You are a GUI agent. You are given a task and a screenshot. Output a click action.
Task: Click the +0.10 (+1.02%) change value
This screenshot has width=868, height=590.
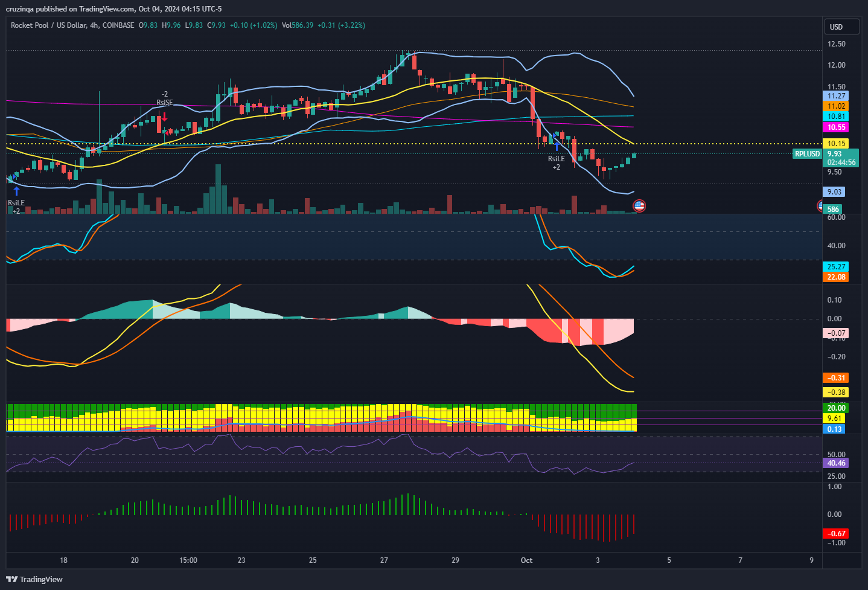(x=254, y=25)
